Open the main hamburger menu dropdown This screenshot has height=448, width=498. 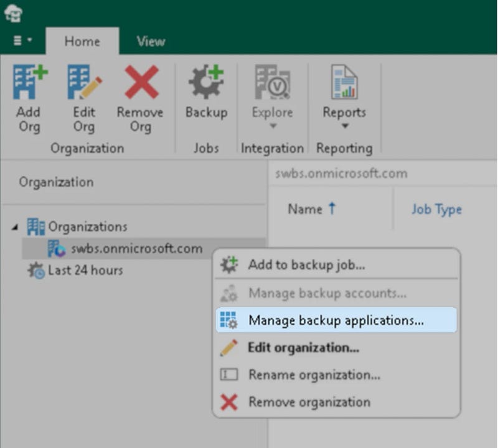coord(23,41)
